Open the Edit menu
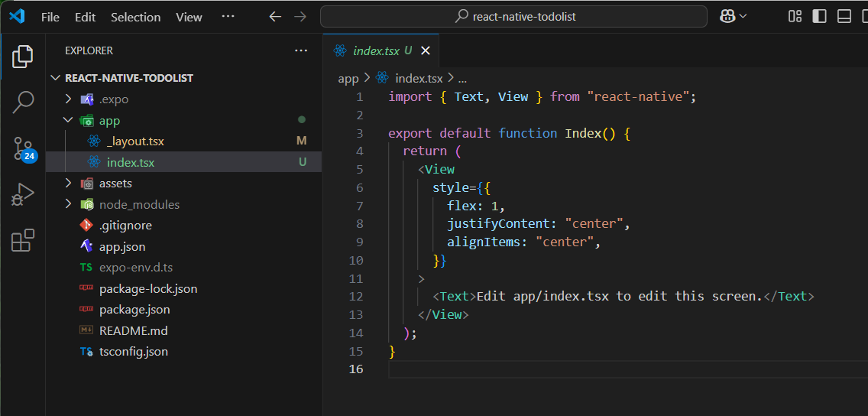The width and height of the screenshot is (868, 416). 86,17
